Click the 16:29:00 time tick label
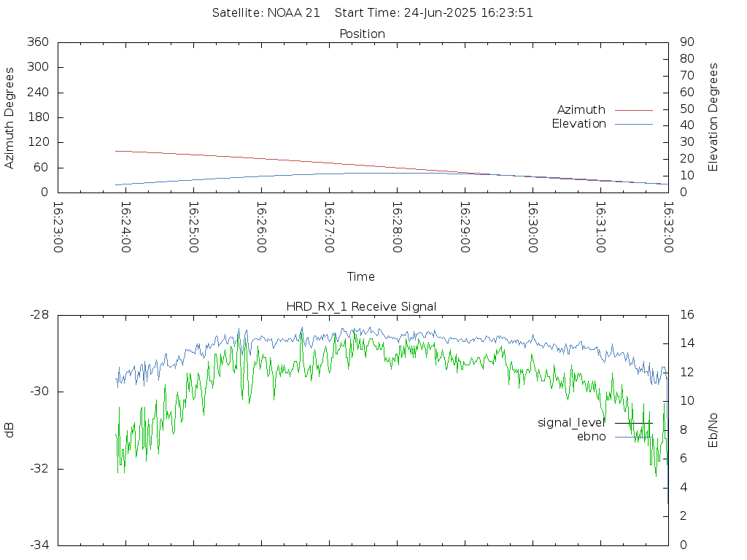The width and height of the screenshot is (747, 560). coord(465,227)
